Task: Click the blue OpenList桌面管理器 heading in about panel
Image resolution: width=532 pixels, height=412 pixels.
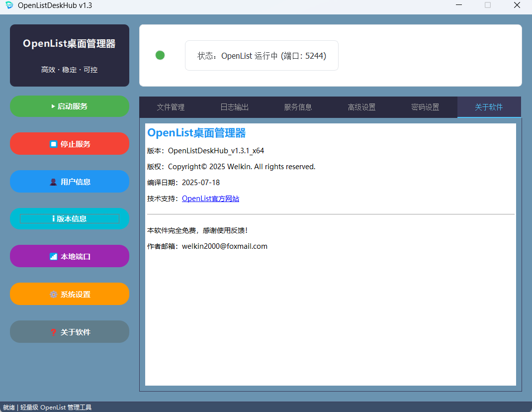Action: pyautogui.click(x=196, y=133)
